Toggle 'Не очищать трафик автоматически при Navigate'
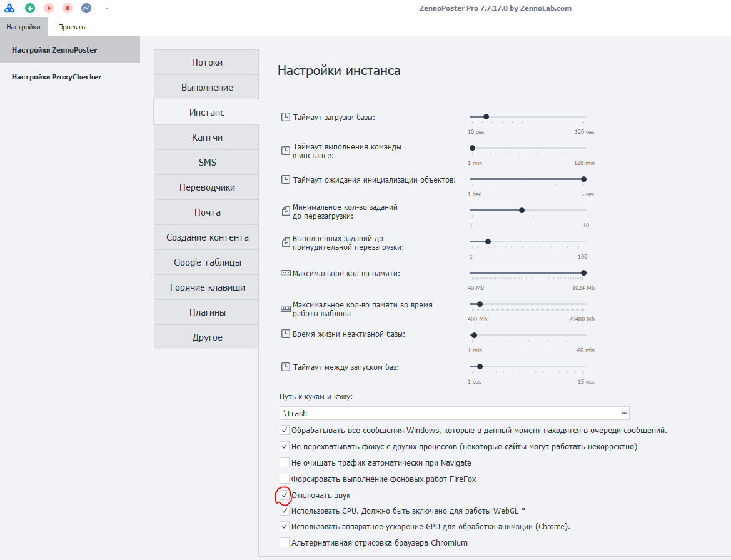 285,462
